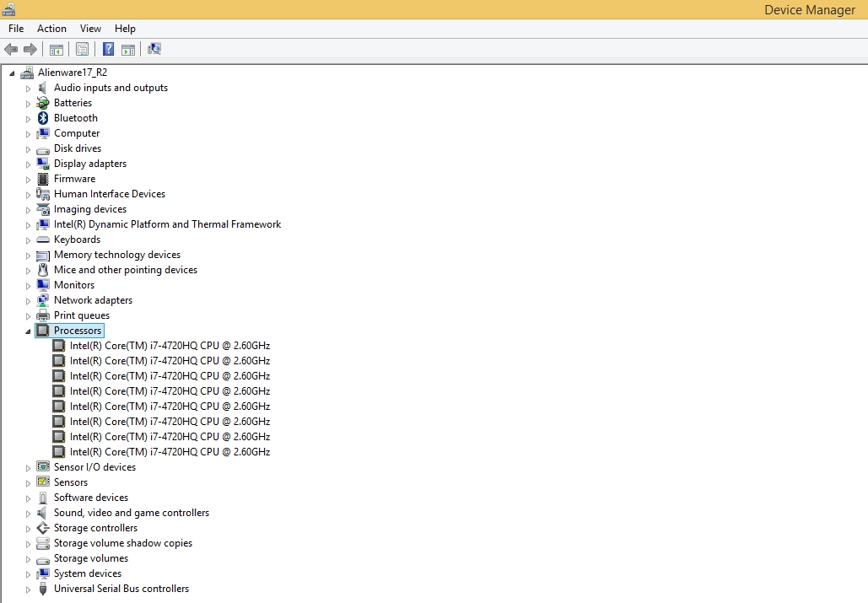Expand the Disk drives category
The height and width of the screenshot is (603, 868).
(28, 149)
